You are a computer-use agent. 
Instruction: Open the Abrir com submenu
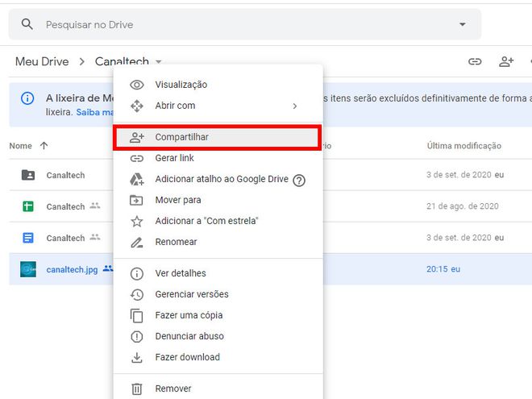218,106
